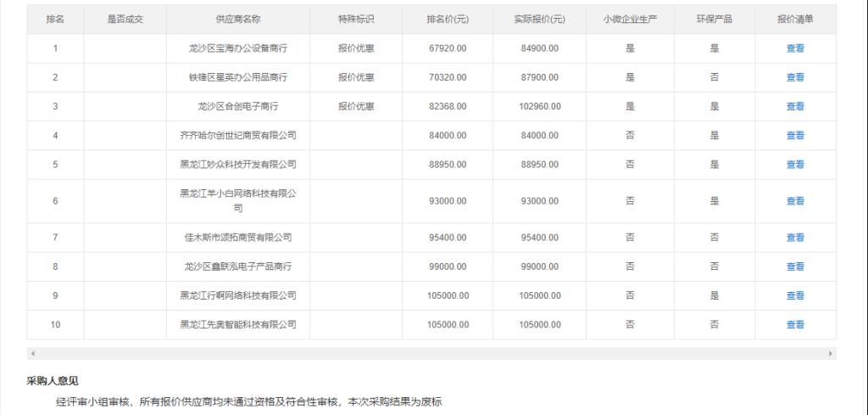Click 查看 in the 99000.00 row
This screenshot has width=868, height=415.
[795, 266]
